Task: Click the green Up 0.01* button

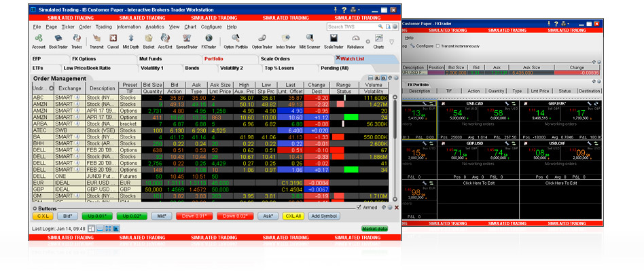Action: [x=97, y=216]
